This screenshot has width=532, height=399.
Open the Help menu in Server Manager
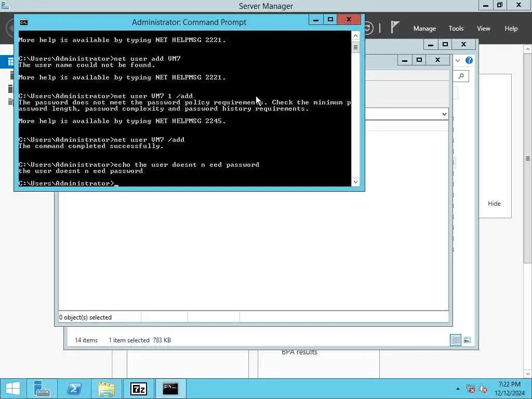tap(511, 29)
